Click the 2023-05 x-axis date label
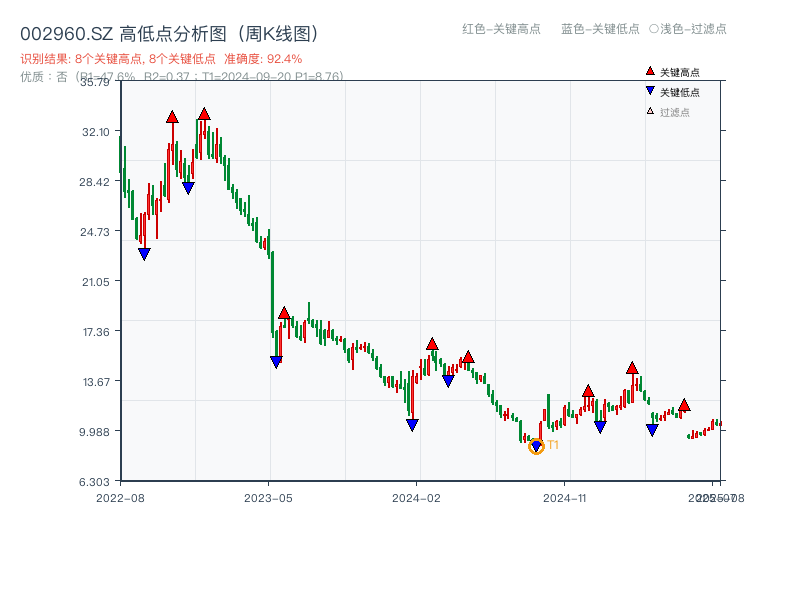 (268, 497)
